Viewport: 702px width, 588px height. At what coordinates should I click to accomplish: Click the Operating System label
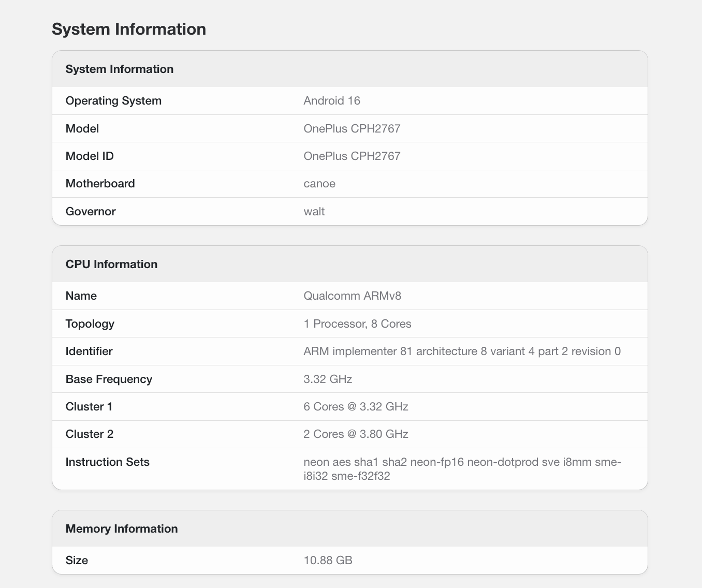pos(113,101)
